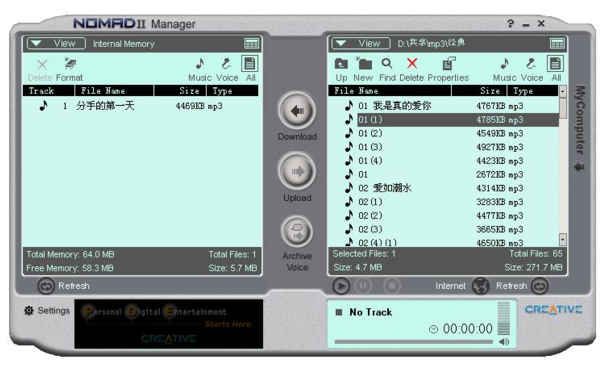The image size is (600, 381).
Task: Select file '01' sized 2672KB
Action: (444, 174)
